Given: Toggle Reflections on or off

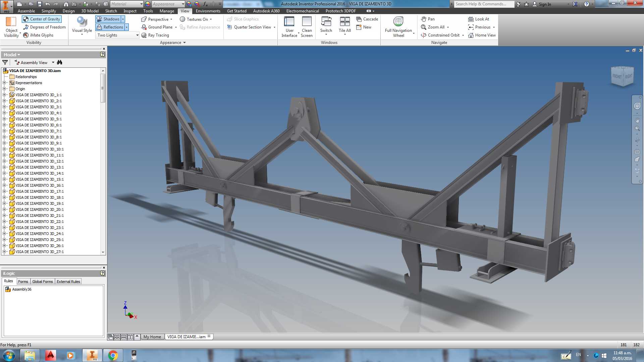Looking at the screenshot, I should pos(110,27).
